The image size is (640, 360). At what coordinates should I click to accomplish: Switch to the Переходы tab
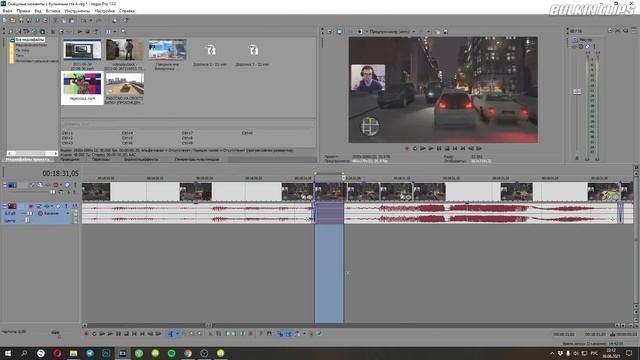[x=101, y=159]
